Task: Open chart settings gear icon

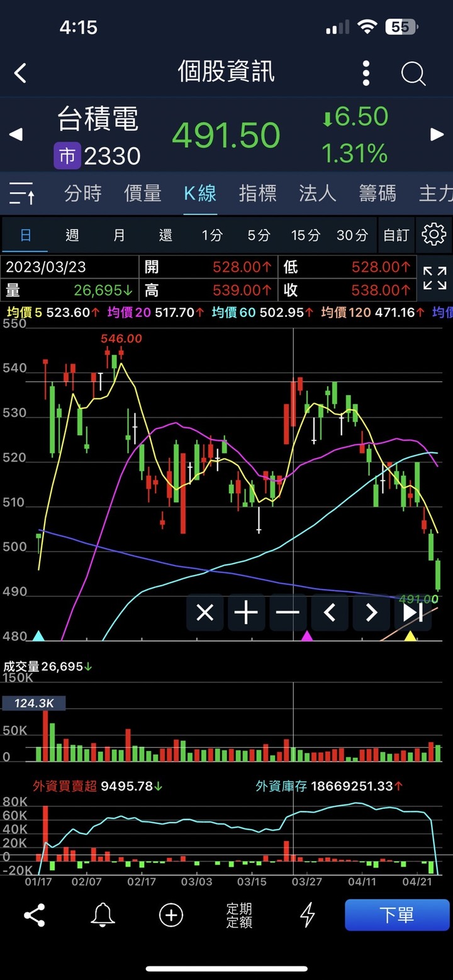Action: coord(433,235)
